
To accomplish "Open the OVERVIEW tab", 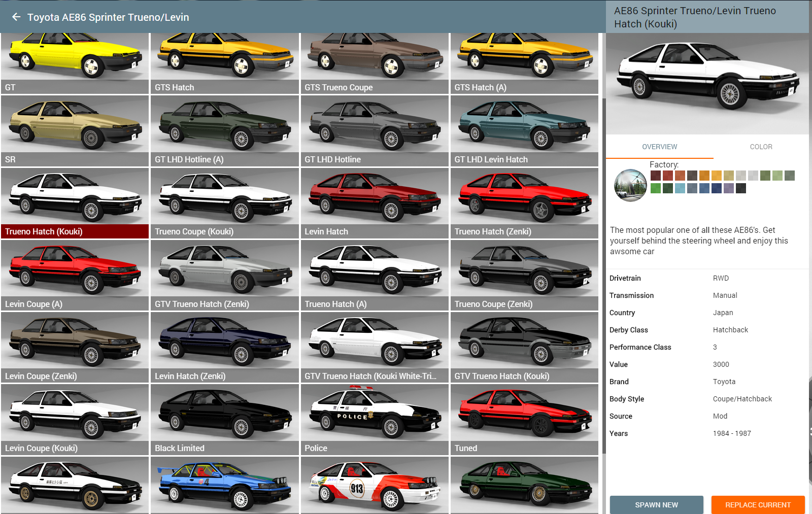I will pyautogui.click(x=659, y=147).
